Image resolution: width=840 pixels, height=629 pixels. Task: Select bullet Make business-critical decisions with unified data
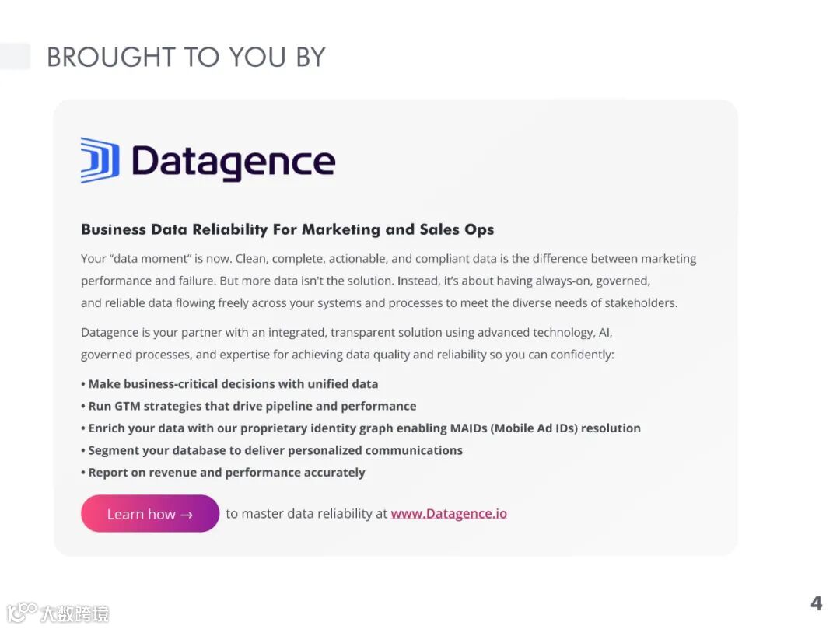point(229,384)
